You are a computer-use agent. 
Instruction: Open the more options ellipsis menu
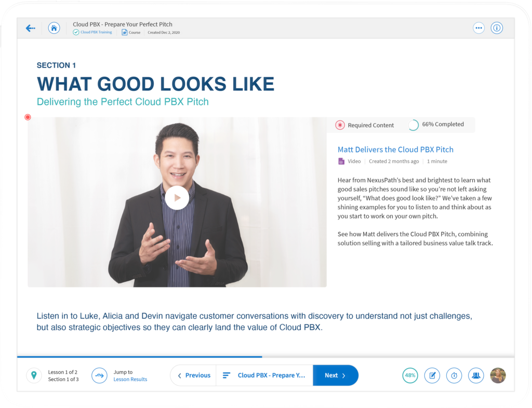click(478, 28)
